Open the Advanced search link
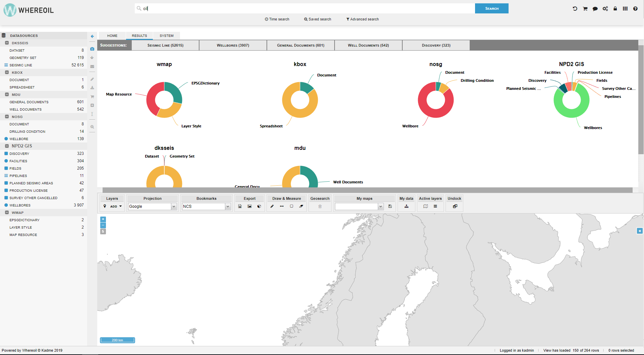 pyautogui.click(x=362, y=19)
